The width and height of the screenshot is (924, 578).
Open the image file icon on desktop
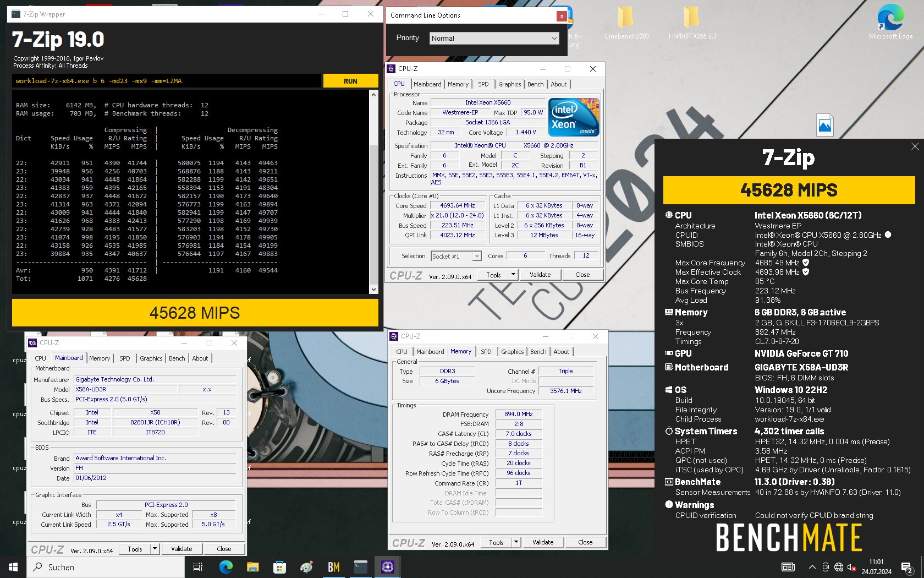[x=824, y=125]
